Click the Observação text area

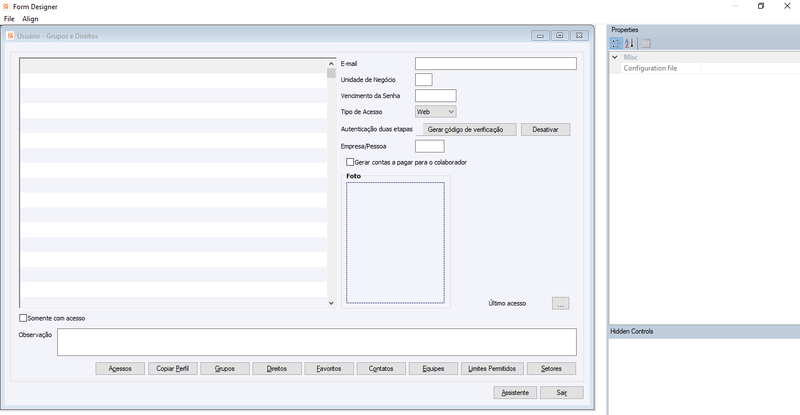(317, 342)
